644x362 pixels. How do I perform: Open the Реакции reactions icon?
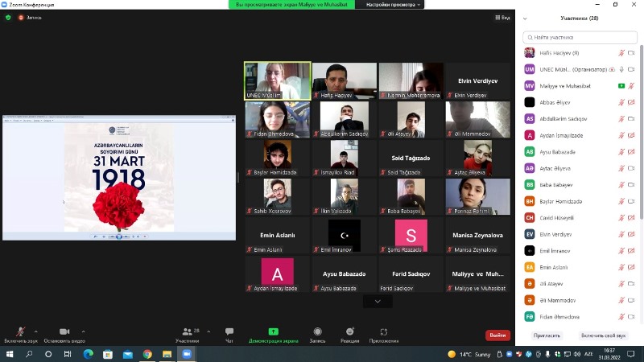[x=350, y=332]
